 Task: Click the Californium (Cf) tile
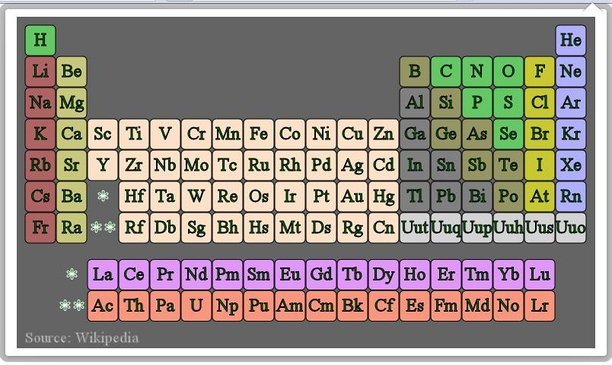point(384,306)
